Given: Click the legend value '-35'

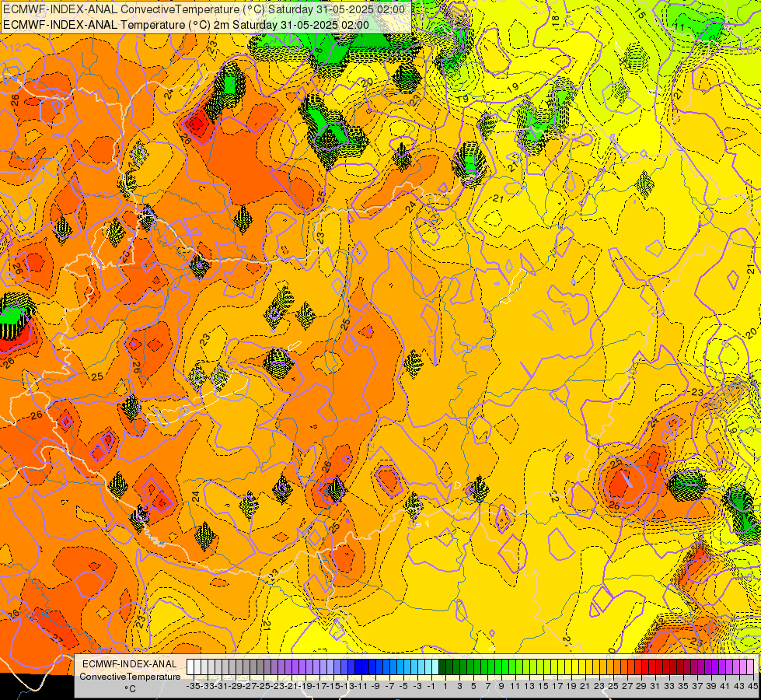Looking at the screenshot, I should click(x=193, y=686).
